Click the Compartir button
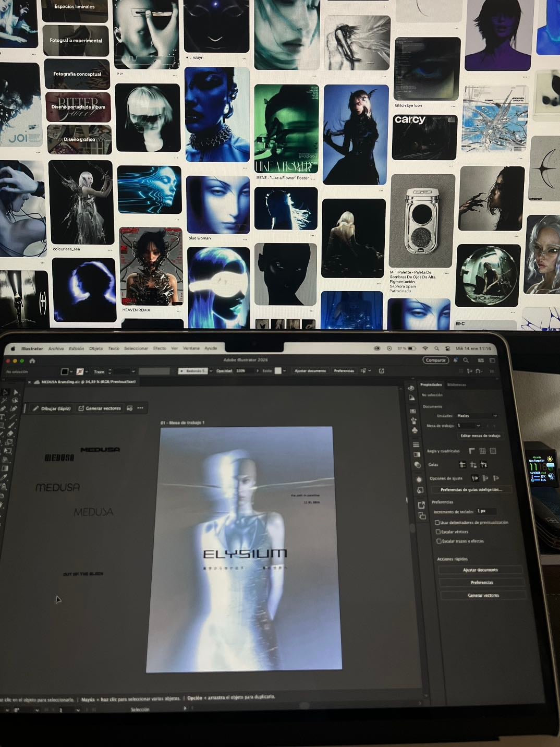560x747 pixels. 435,360
